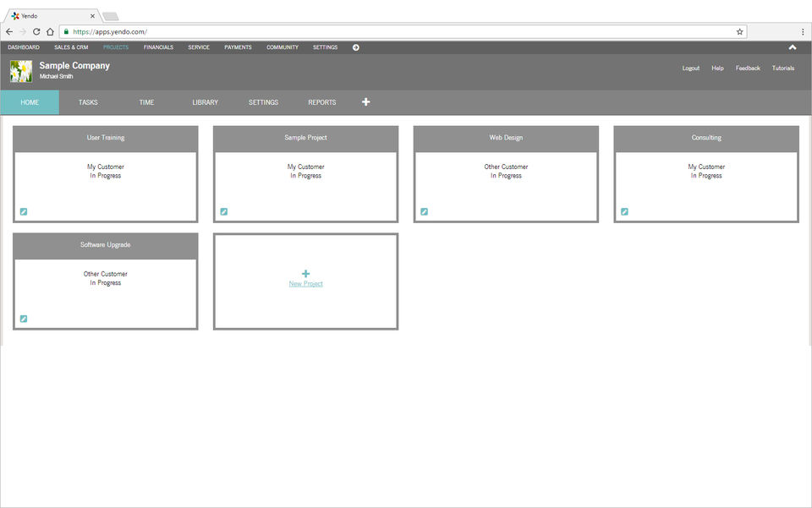Click the plus icon on the New Project card
812x508 pixels.
coord(305,274)
